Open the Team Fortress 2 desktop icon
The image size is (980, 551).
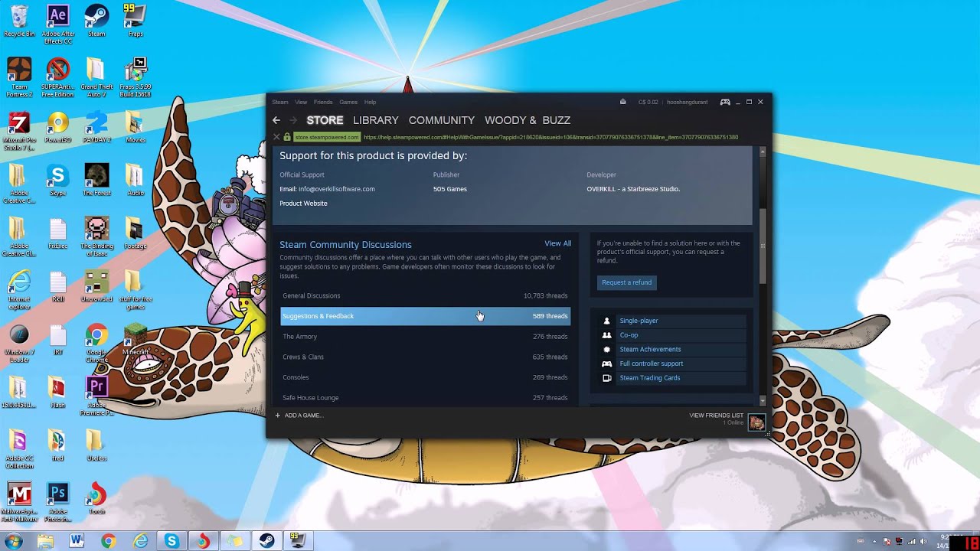(19, 77)
